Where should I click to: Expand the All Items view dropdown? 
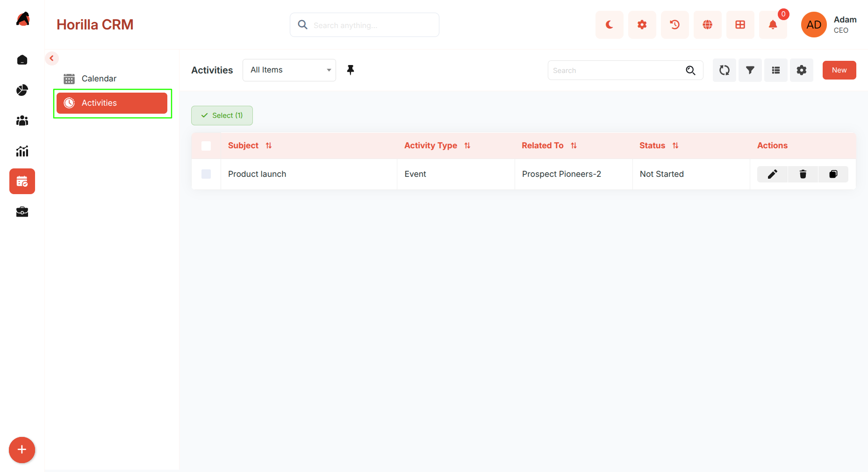(289, 70)
